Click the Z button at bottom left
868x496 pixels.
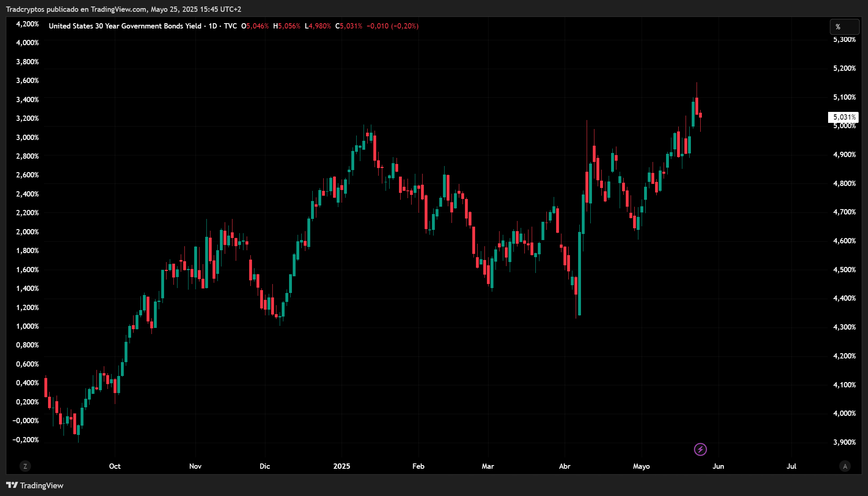pos(25,466)
